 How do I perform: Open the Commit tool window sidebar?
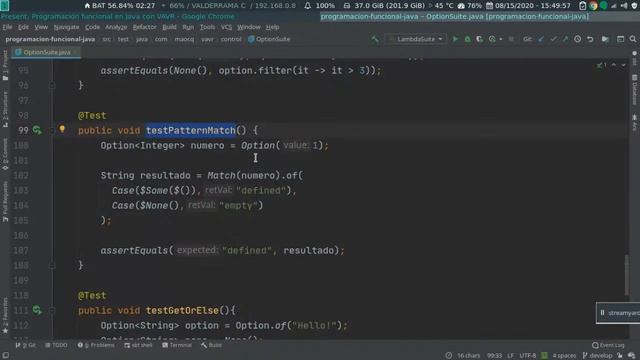5,154
